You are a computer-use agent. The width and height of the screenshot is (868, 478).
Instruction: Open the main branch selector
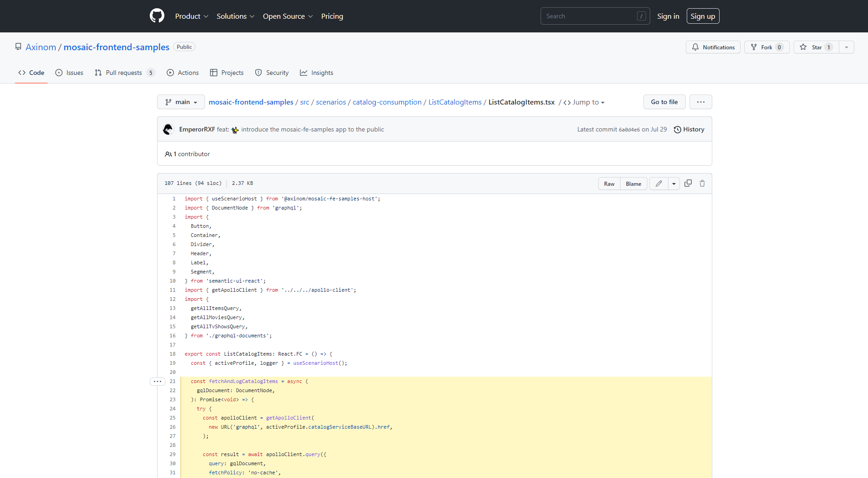[180, 102]
